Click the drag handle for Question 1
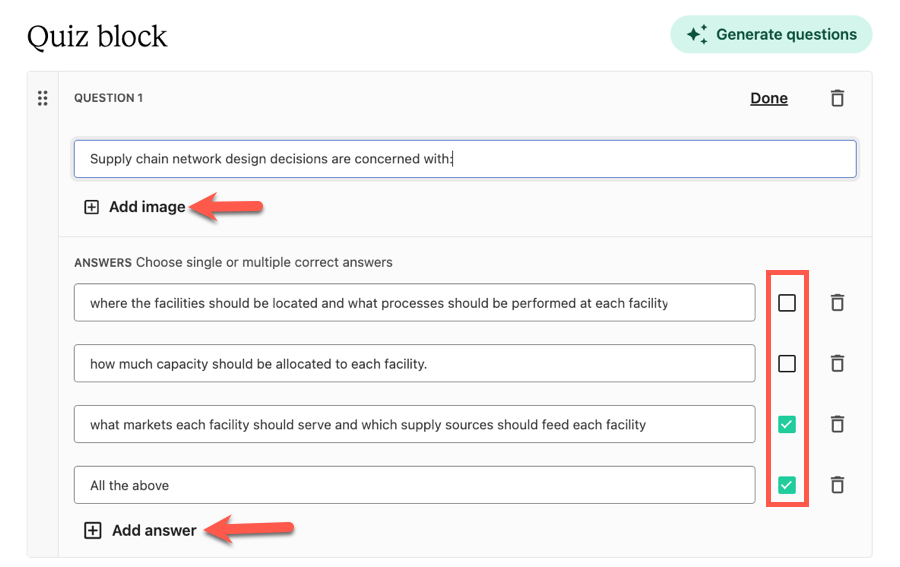The width and height of the screenshot is (900, 567). click(x=42, y=98)
